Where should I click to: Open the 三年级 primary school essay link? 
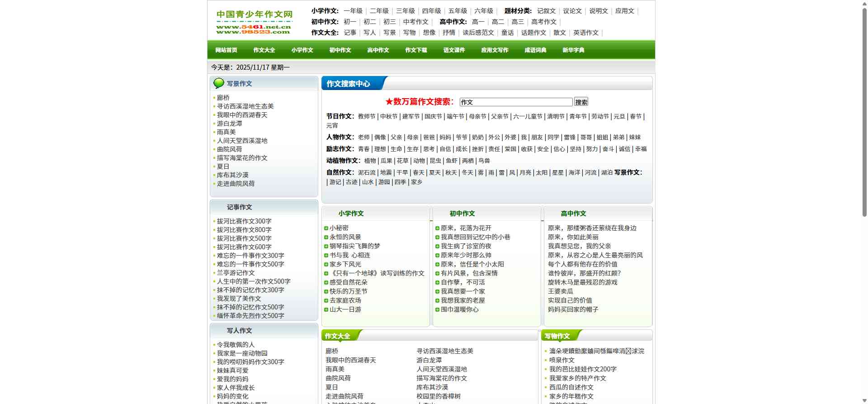[406, 11]
